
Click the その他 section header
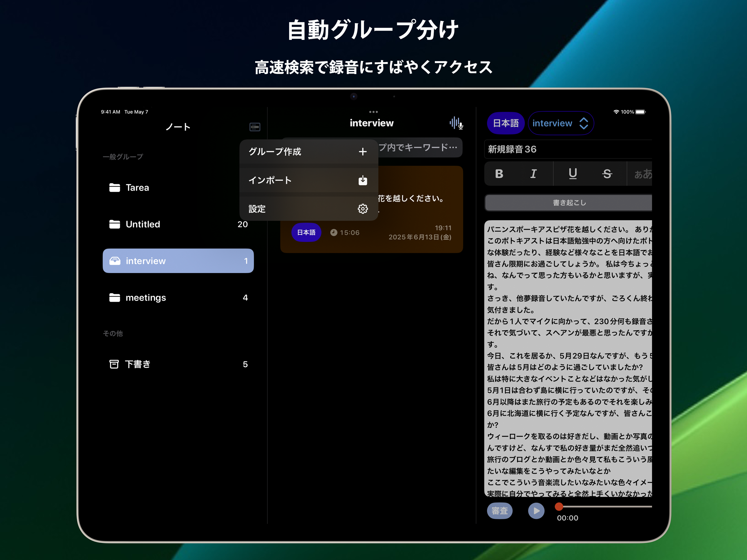[x=113, y=333]
